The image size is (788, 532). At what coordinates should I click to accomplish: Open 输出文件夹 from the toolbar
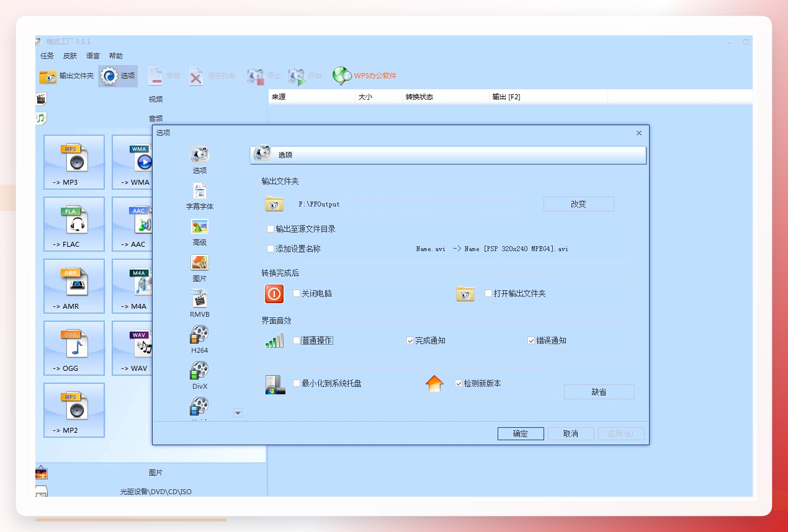pos(66,76)
